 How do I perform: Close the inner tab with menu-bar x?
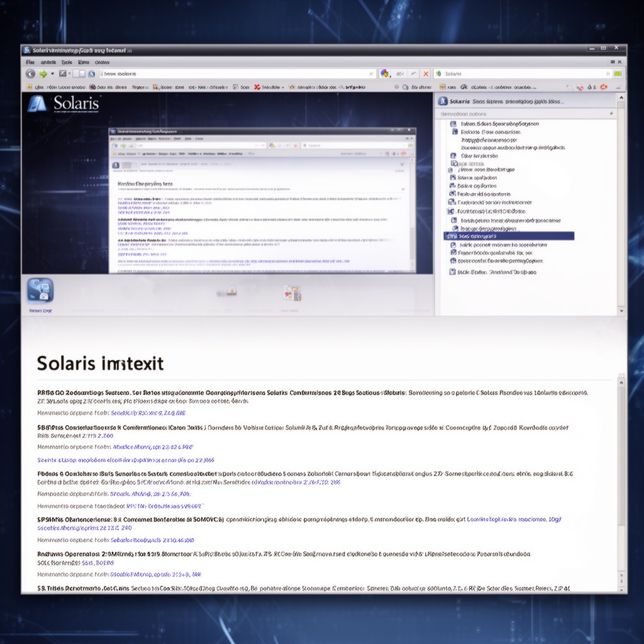click(x=619, y=62)
